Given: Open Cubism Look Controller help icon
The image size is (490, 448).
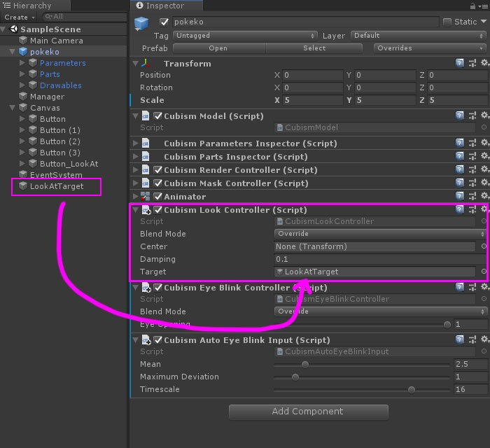Looking at the screenshot, I should [459, 209].
